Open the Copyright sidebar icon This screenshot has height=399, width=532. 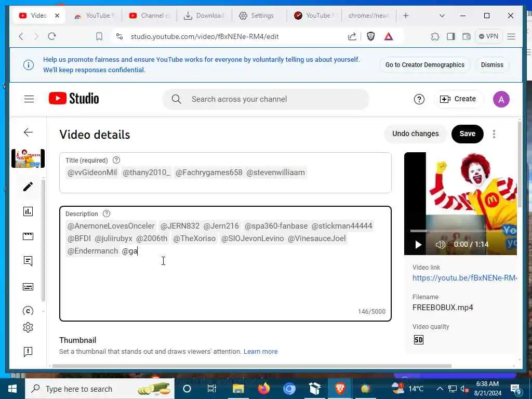28,311
